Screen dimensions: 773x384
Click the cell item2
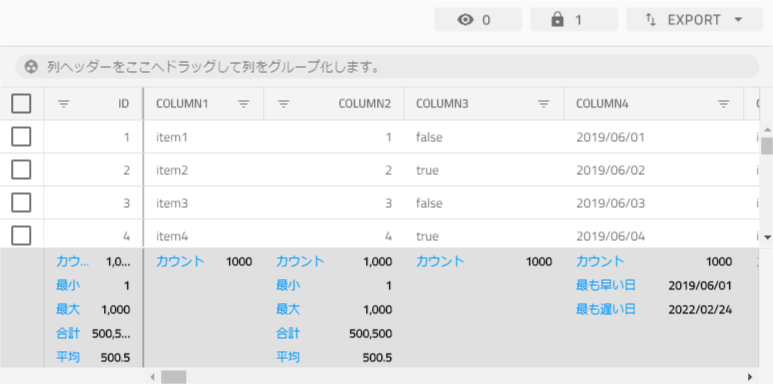tap(172, 170)
